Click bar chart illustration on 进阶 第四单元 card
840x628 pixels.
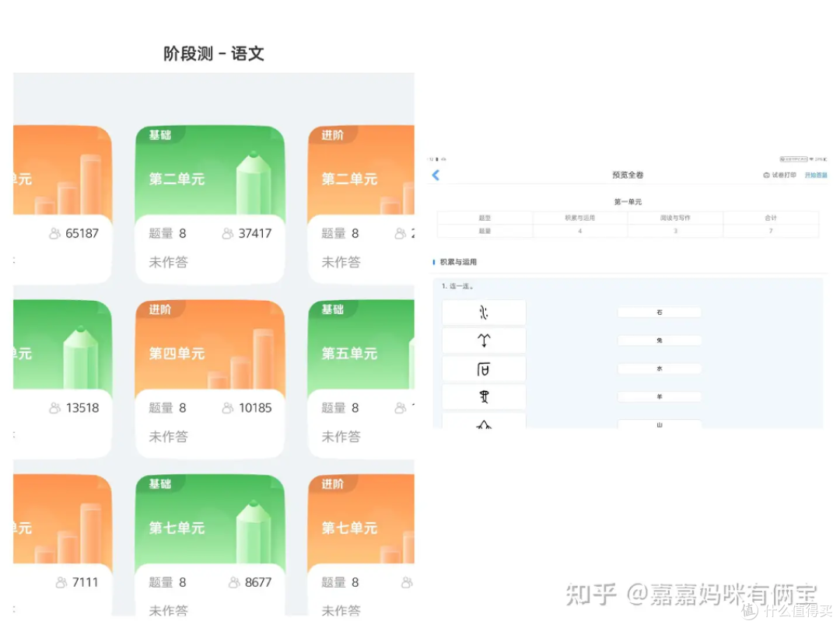point(242,359)
